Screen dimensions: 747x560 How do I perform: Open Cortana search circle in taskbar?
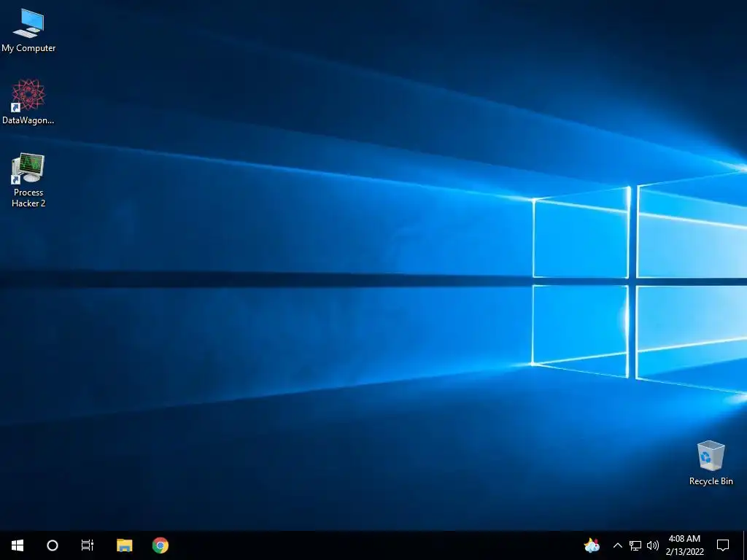[x=53, y=545]
